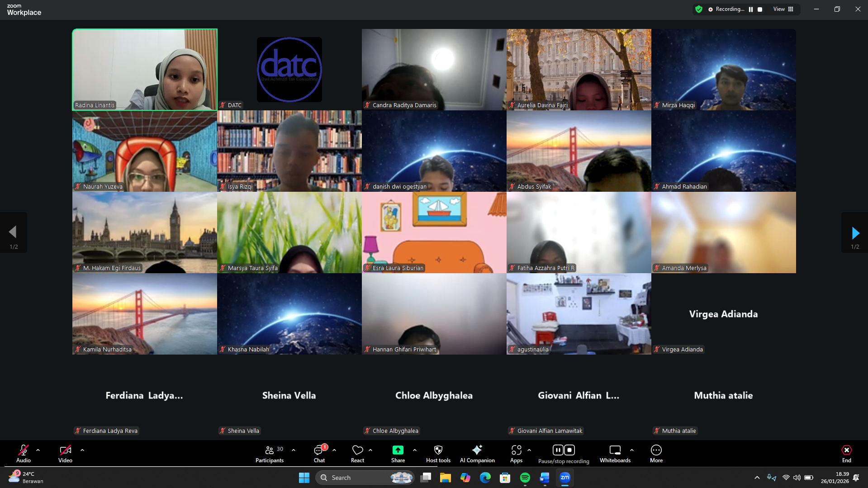Unmute microphone with Audio button

click(x=24, y=454)
